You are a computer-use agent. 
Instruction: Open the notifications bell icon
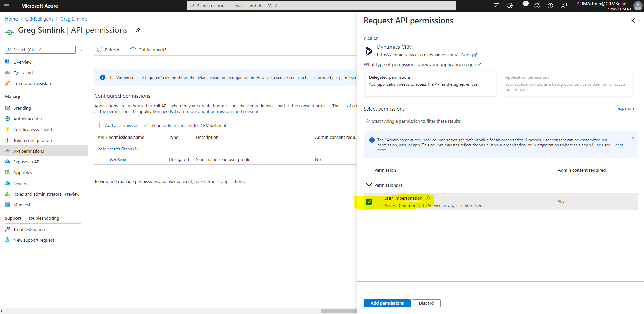[523, 6]
